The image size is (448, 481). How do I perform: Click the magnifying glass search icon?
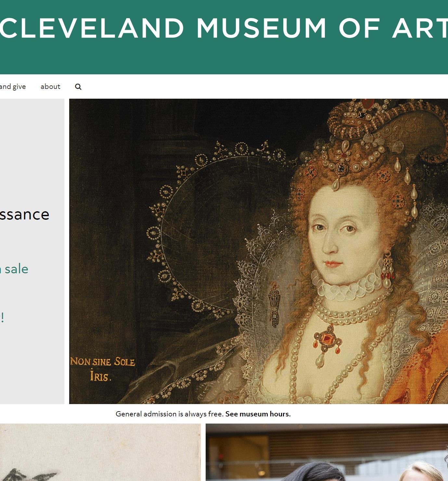[78, 87]
